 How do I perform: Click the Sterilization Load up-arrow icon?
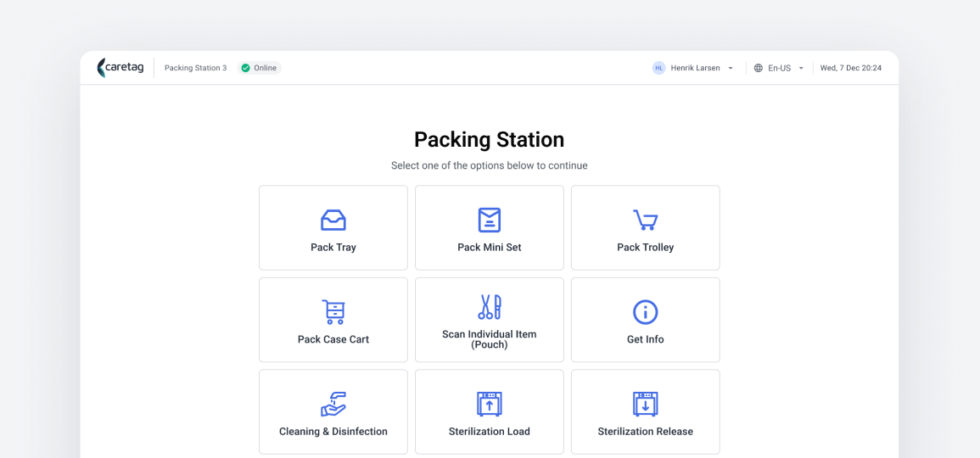(x=490, y=405)
